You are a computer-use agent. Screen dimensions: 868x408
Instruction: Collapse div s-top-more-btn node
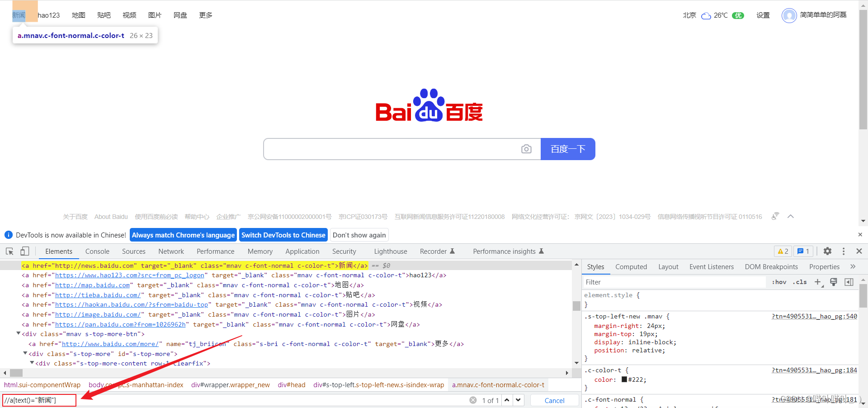tap(19, 334)
